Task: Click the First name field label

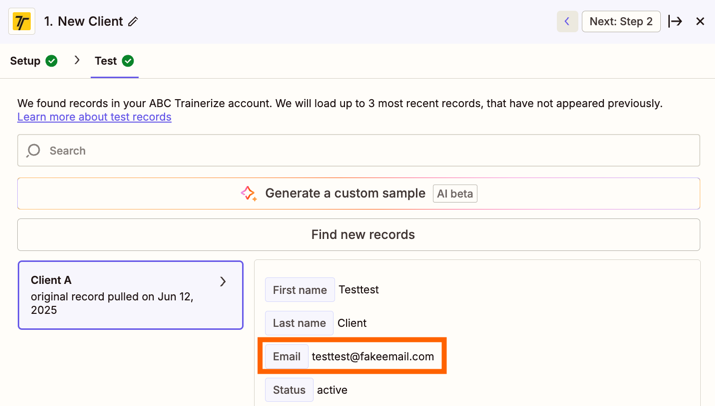Action: click(300, 290)
